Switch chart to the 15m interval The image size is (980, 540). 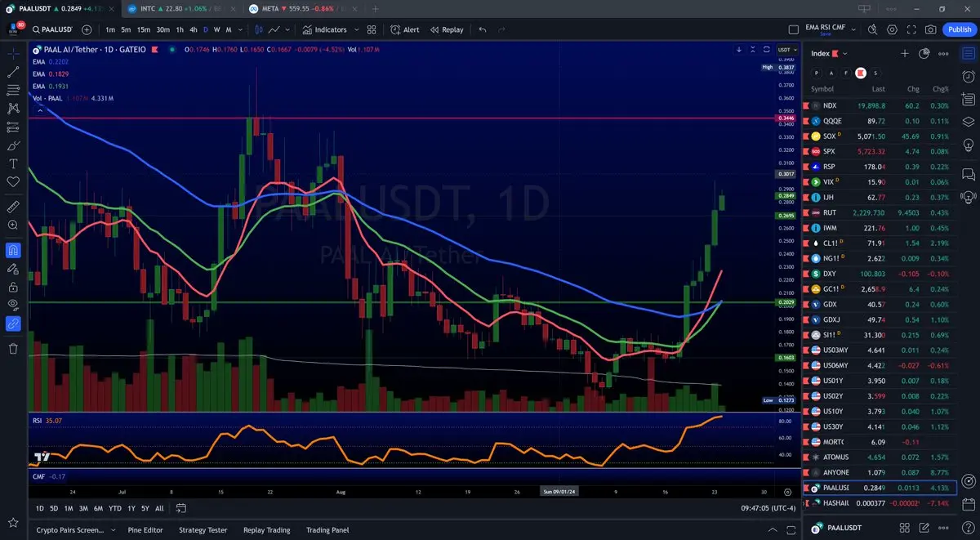pos(143,29)
